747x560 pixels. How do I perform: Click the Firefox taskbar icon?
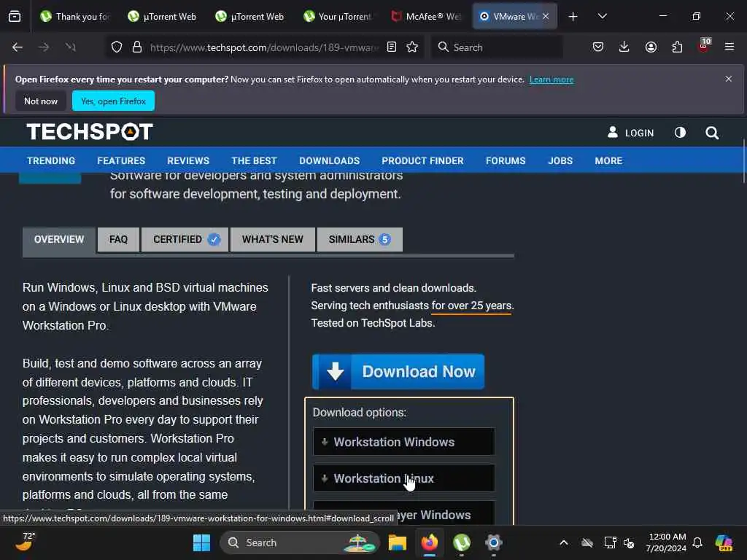pyautogui.click(x=430, y=542)
